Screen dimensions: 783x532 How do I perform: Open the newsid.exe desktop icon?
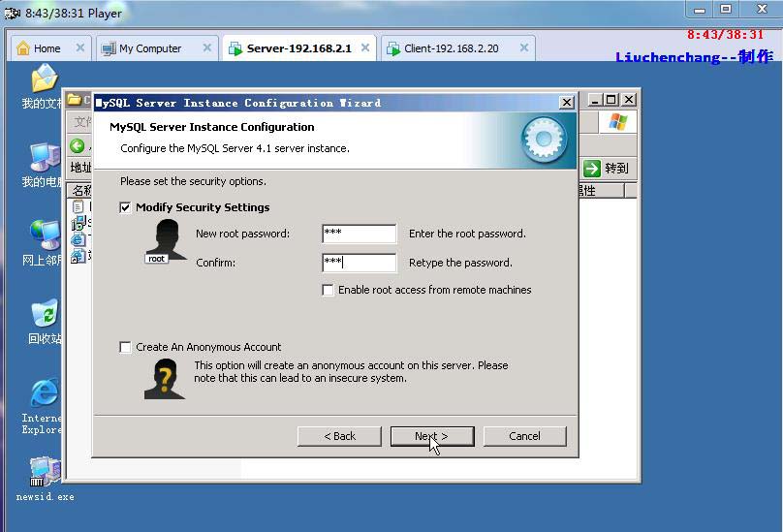[x=45, y=472]
